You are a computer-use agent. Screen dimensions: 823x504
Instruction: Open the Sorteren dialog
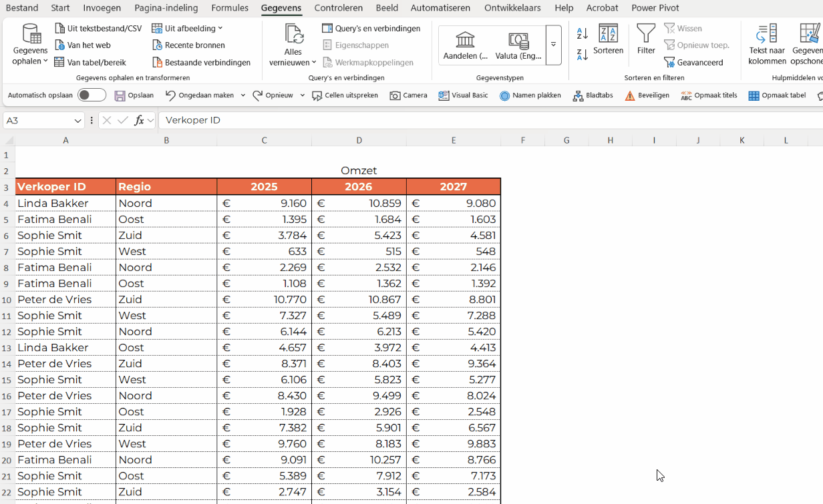click(x=608, y=39)
